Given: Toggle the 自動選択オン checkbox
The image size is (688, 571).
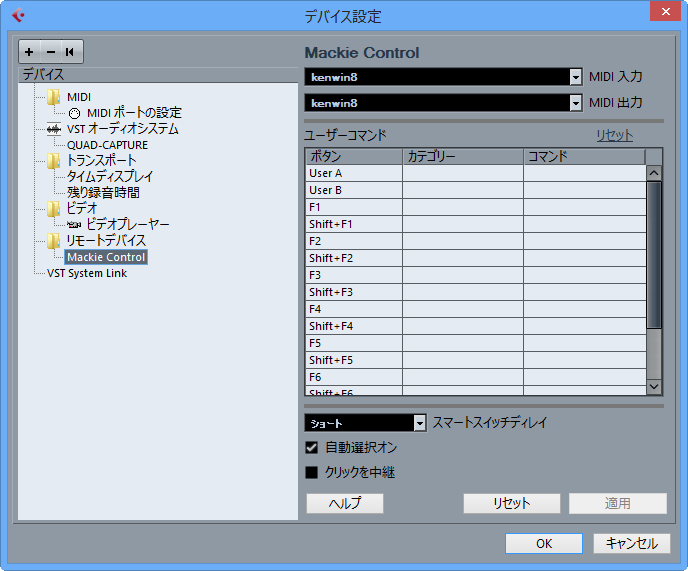Looking at the screenshot, I should point(312,447).
